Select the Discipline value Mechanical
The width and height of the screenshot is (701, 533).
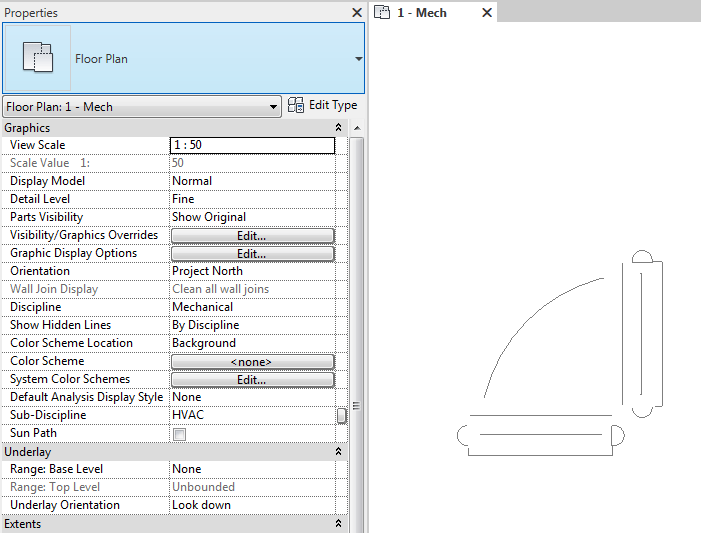pyautogui.click(x=253, y=307)
